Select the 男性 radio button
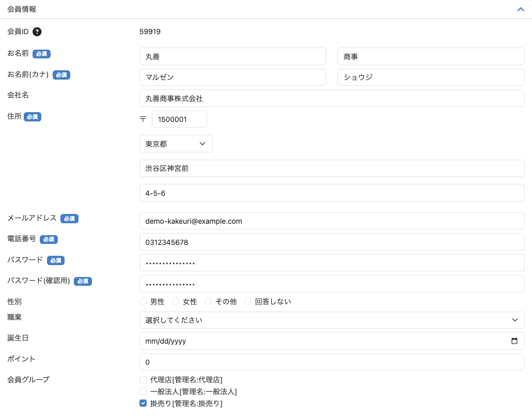Screen dimensions: 532x416 (143, 302)
